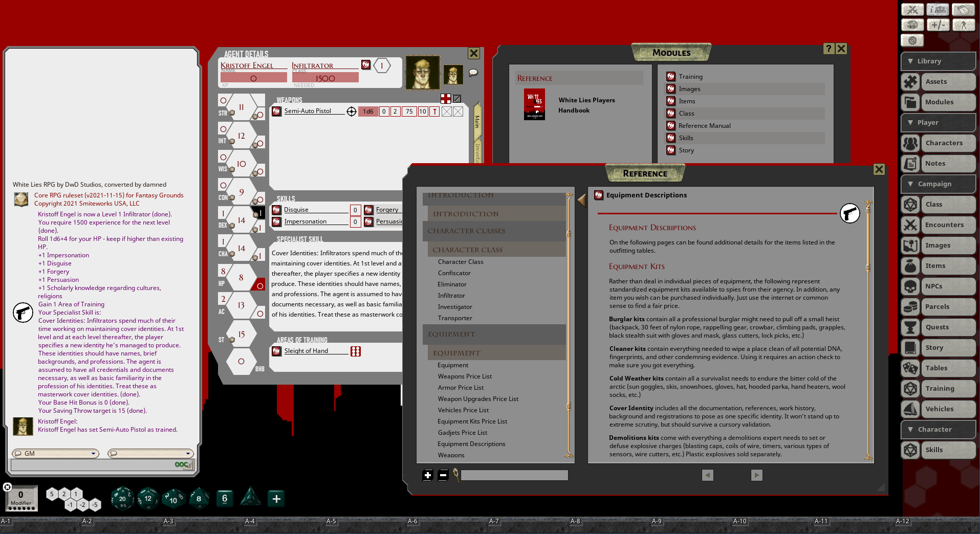The width and height of the screenshot is (980, 534).
Task: Open the standing figure effects icon
Action: tap(963, 25)
